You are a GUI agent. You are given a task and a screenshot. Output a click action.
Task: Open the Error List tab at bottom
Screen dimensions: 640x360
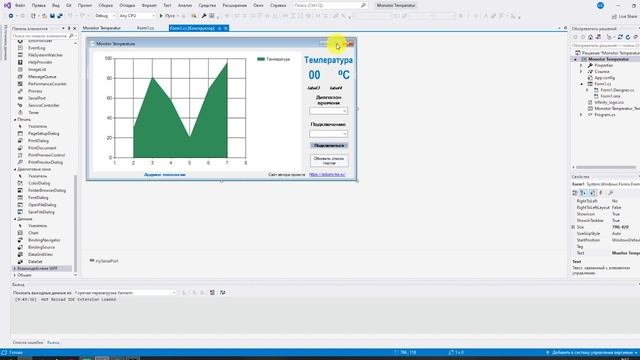click(28, 342)
